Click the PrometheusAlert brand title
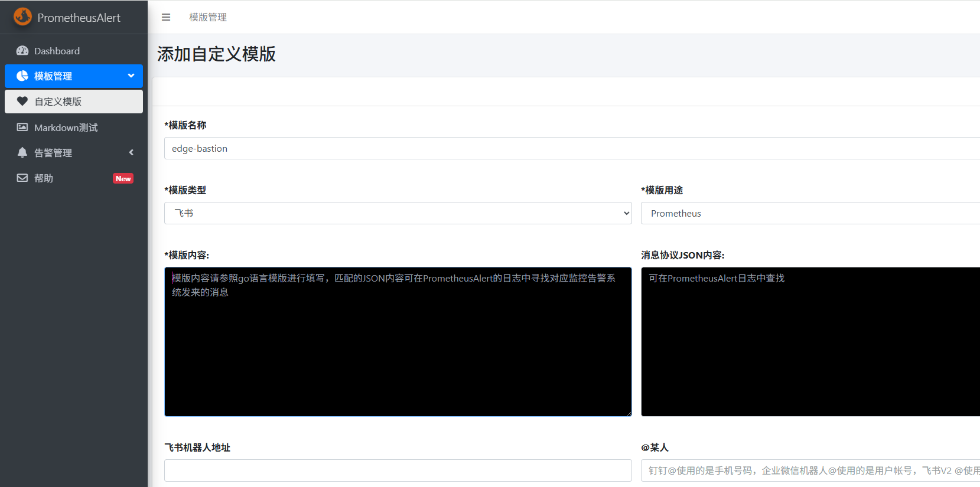This screenshot has height=487, width=980. (x=79, y=18)
